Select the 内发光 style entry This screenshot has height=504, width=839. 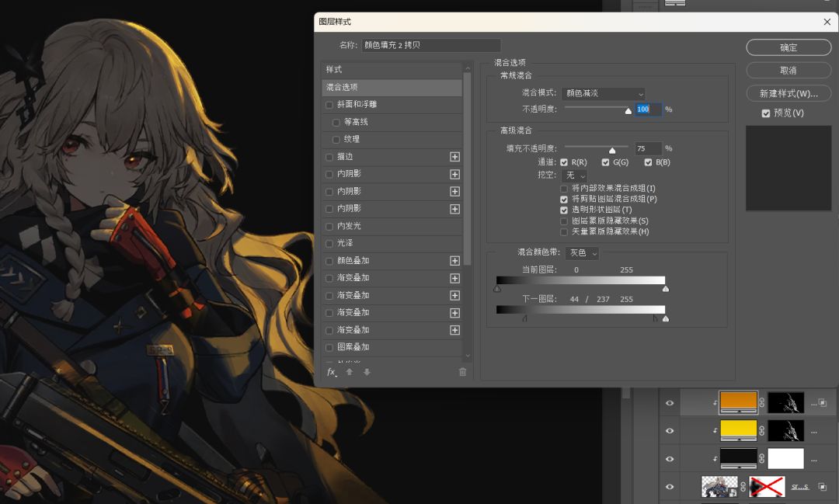click(x=349, y=226)
